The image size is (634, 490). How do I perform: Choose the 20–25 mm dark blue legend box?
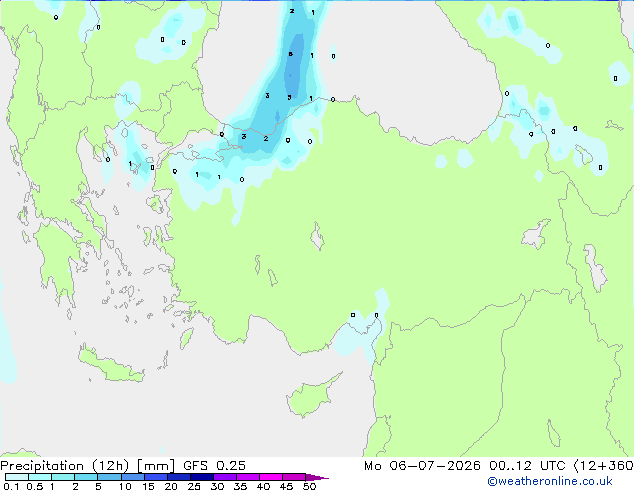coord(179,477)
